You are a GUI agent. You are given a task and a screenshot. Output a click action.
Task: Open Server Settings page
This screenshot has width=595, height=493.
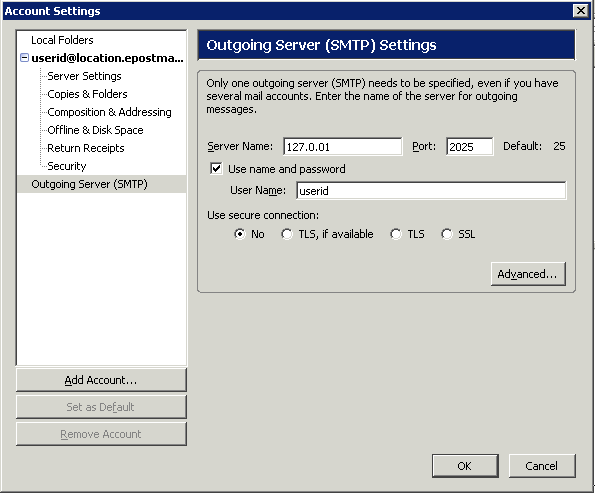[x=84, y=76]
